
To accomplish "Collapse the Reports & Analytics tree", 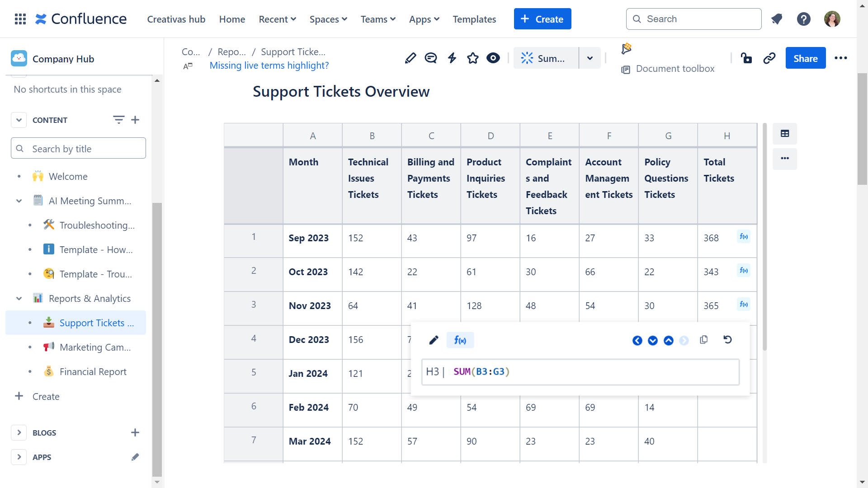I will (19, 299).
